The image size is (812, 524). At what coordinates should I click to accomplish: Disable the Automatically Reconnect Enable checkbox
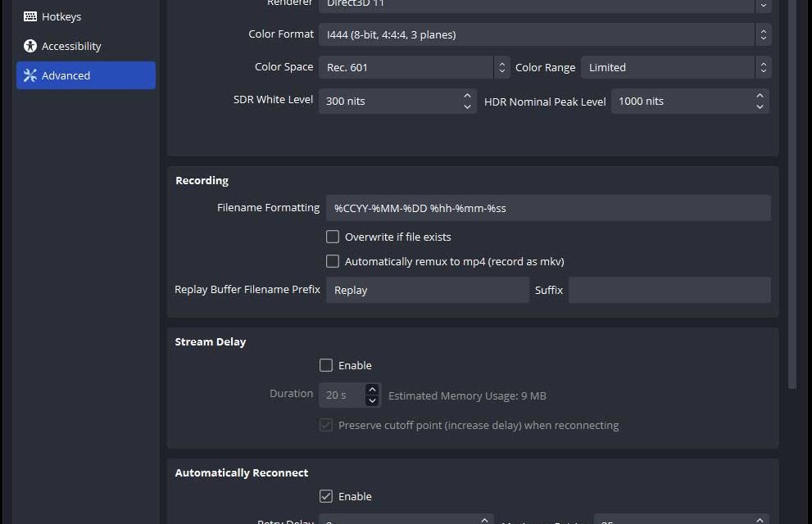point(326,496)
